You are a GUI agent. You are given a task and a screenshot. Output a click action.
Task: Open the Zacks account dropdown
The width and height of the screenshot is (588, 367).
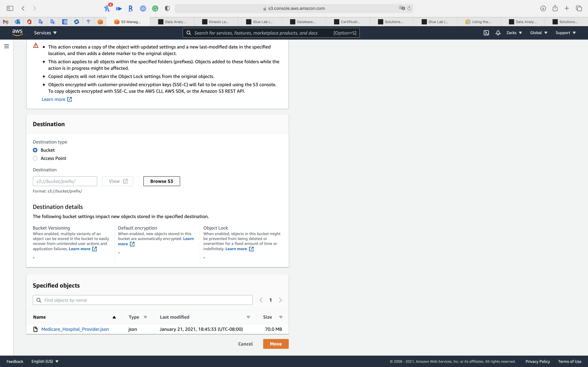pyautogui.click(x=514, y=33)
